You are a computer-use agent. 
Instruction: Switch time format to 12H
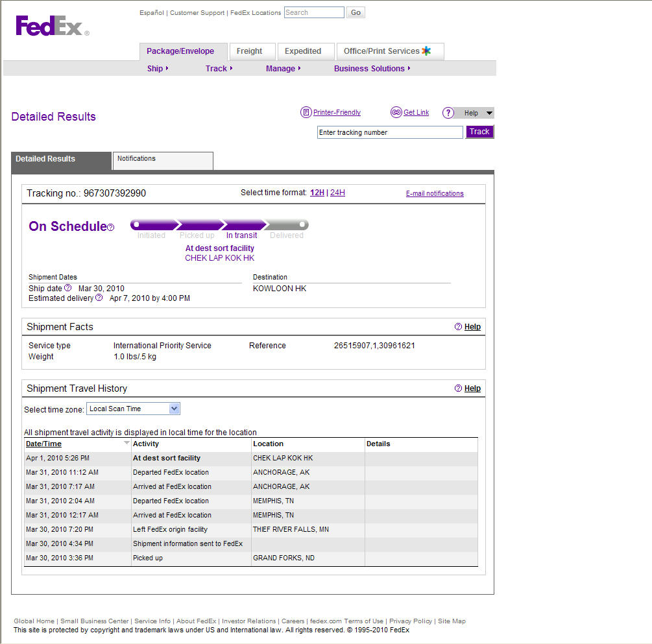click(x=317, y=193)
